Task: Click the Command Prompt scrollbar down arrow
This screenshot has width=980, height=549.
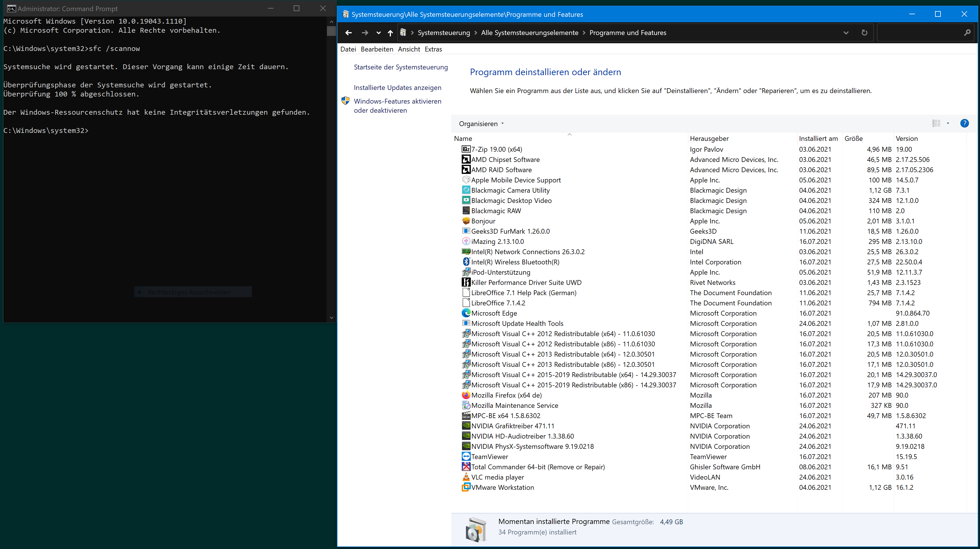Action: point(331,318)
